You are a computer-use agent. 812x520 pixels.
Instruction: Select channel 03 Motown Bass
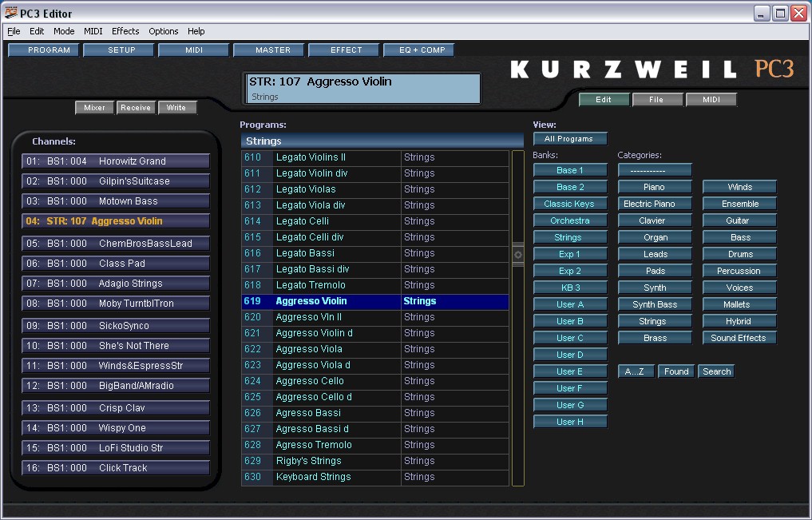coord(116,201)
